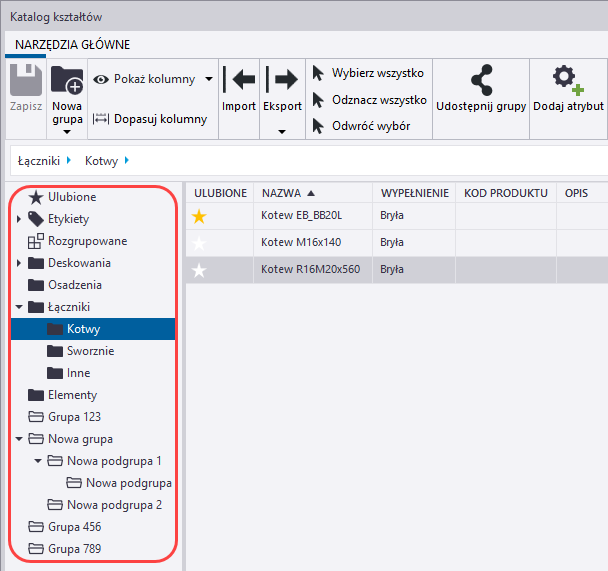Image resolution: width=608 pixels, height=571 pixels.
Task: Click the Udostępnij grupy share icon
Action: 481,79
